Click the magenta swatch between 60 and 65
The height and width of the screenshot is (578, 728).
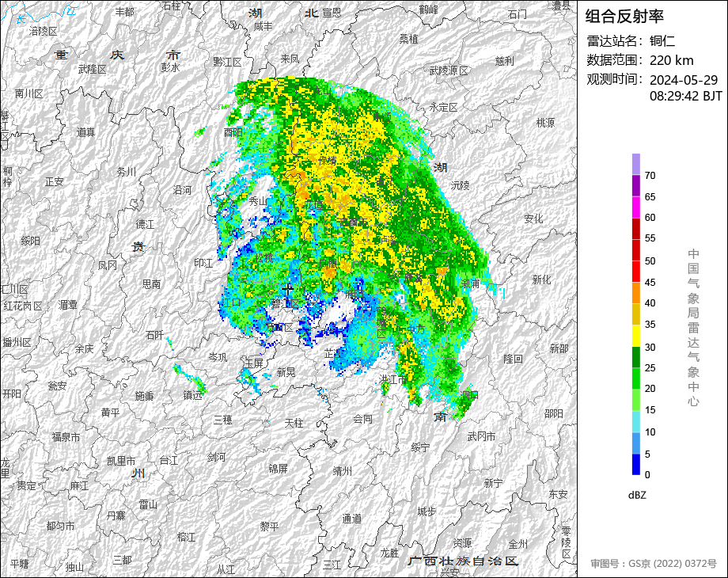pos(636,207)
